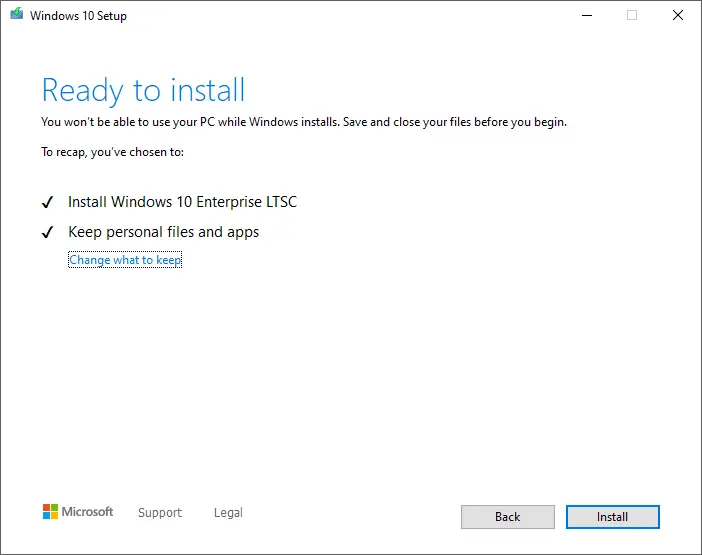702x555 pixels.
Task: Click the 'You won't be able to use your PC' sentence
Action: tap(304, 122)
